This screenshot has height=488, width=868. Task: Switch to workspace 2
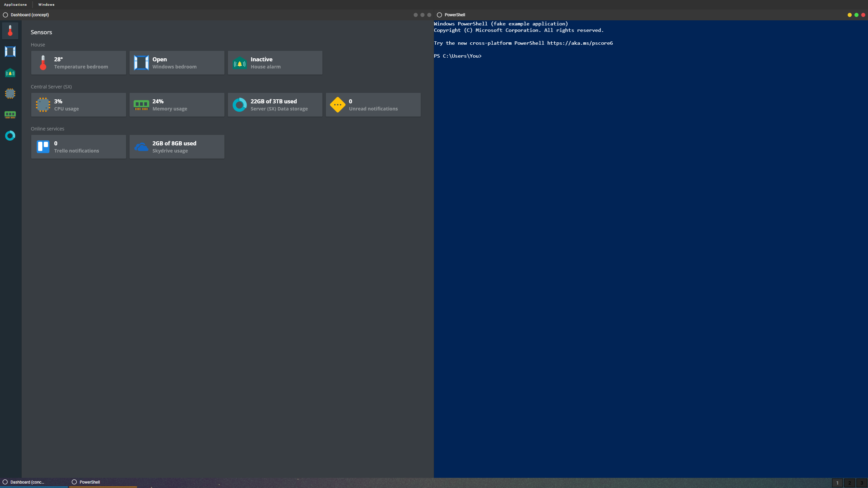pyautogui.click(x=849, y=483)
